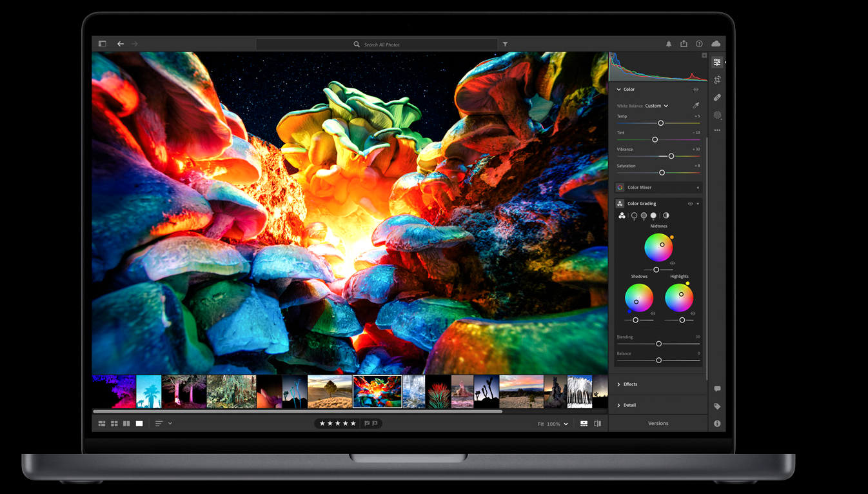Screen dimensions: 868x494
Task: Open the notifications bell
Action: (669, 44)
